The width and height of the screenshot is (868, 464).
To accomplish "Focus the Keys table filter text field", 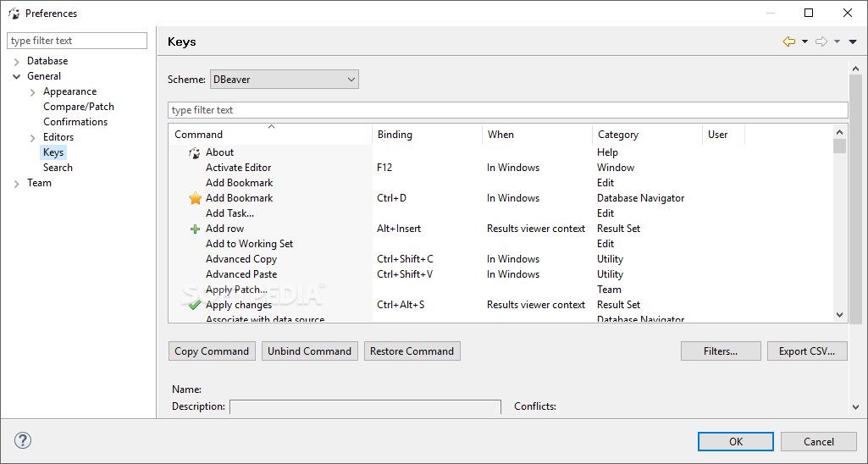I will pyautogui.click(x=507, y=109).
